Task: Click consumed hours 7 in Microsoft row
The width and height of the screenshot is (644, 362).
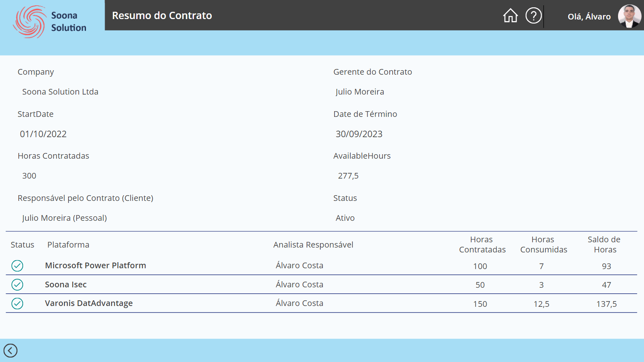Action: click(541, 266)
